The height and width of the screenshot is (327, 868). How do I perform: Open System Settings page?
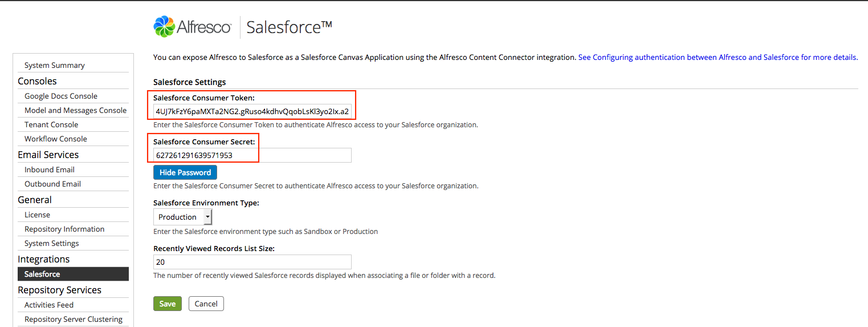[x=52, y=243]
